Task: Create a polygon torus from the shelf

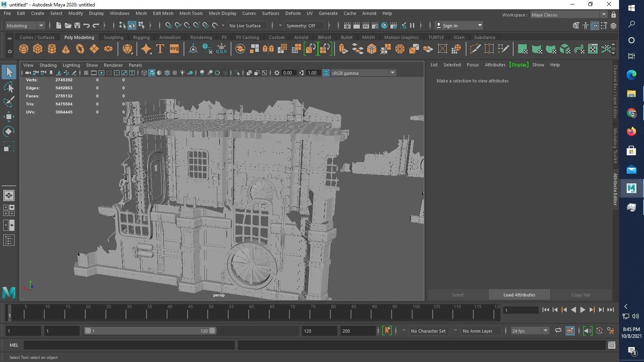Action: [x=80, y=49]
